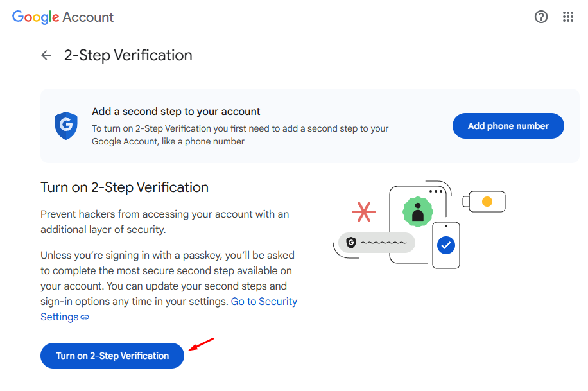Screen dimensions: 588x391
Task: Click the blue checkmark on phone illustration
Action: (445, 245)
